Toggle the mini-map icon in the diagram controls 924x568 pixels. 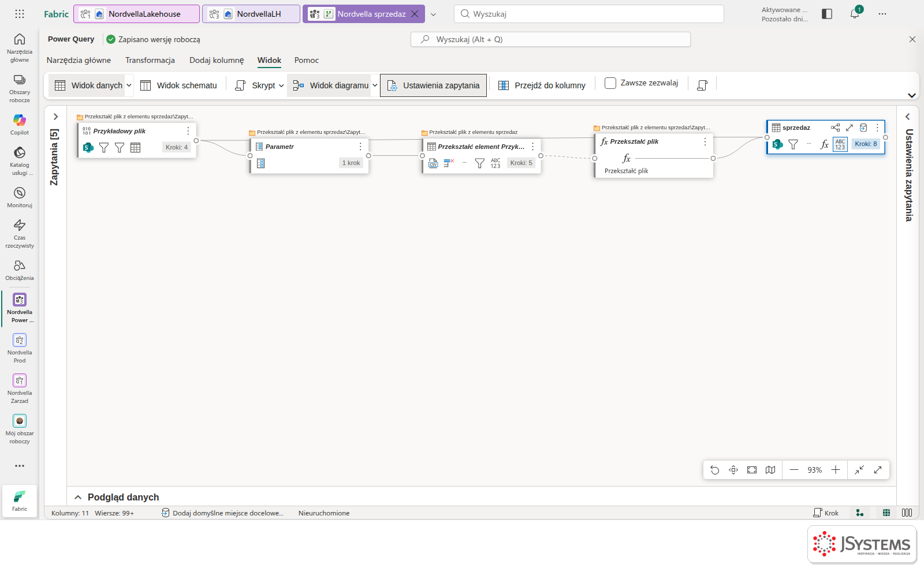coord(770,470)
